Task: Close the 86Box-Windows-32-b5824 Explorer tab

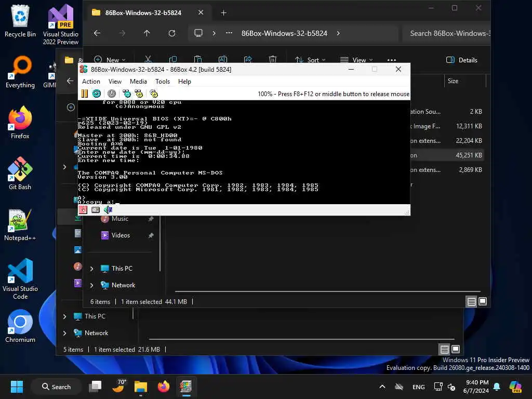Action: (x=201, y=12)
